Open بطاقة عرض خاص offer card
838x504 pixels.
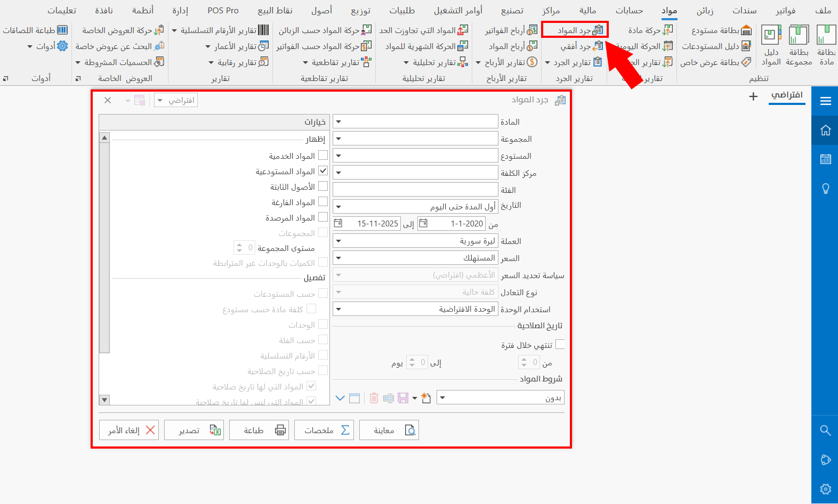(x=716, y=62)
